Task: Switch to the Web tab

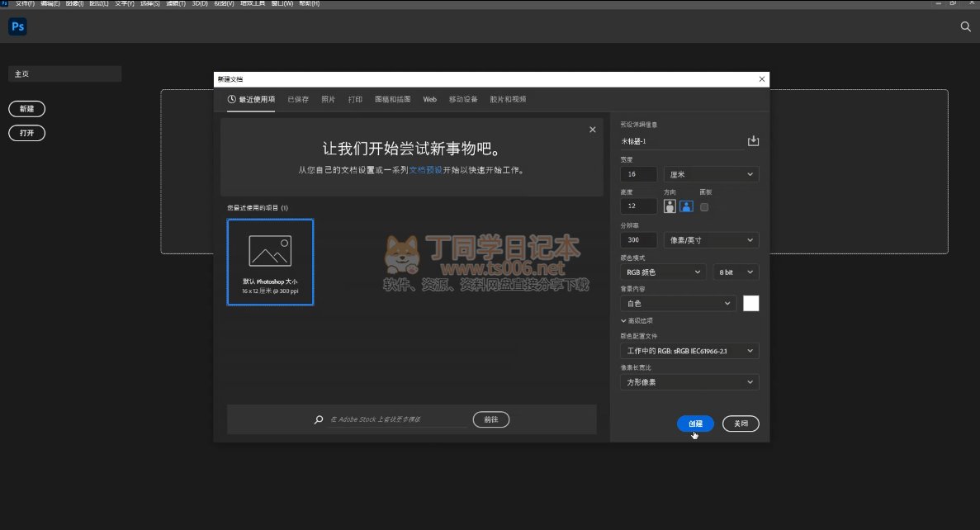Action: click(x=429, y=99)
